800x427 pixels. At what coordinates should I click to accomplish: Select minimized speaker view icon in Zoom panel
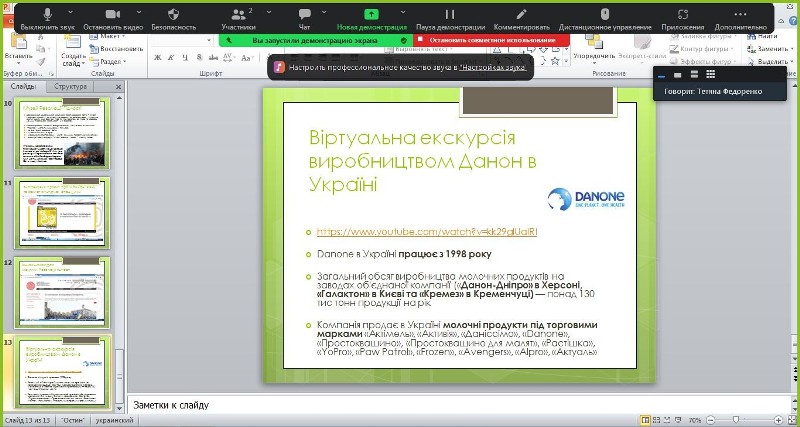pos(662,75)
